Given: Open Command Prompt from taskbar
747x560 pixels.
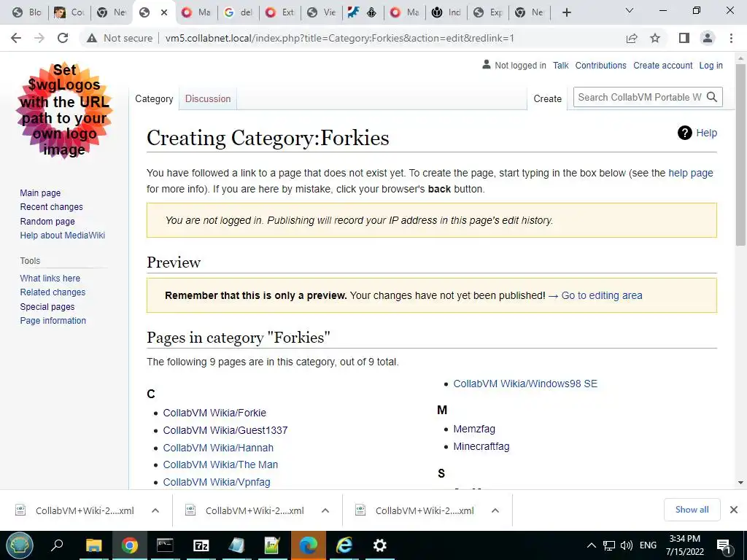Looking at the screenshot, I should pos(165,545).
